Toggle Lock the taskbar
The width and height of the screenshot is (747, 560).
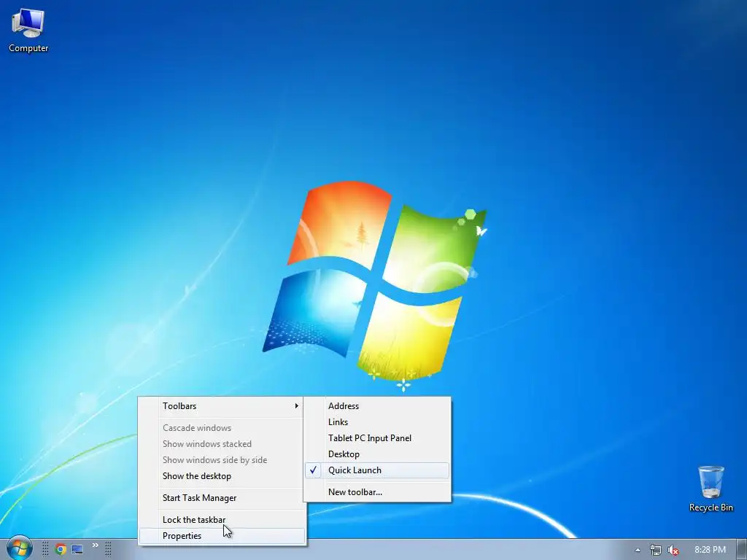point(221,520)
